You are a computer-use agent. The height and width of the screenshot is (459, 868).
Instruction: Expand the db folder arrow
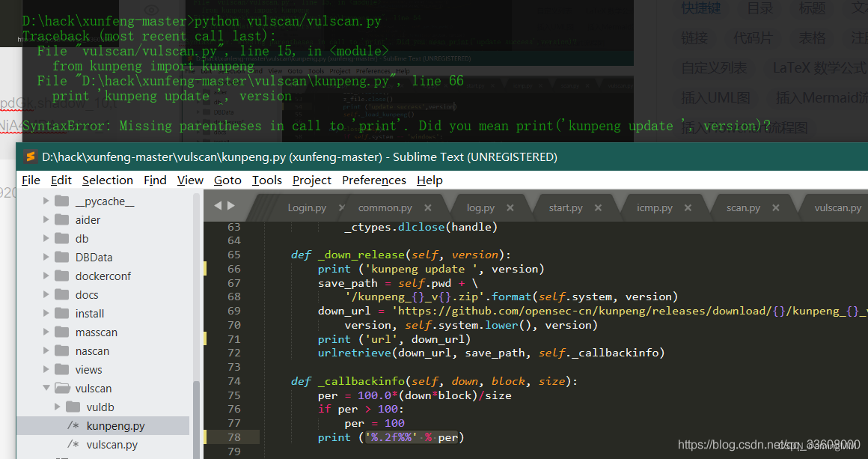(x=46, y=239)
